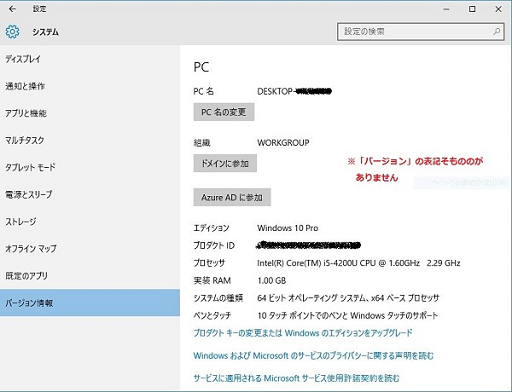The width and height of the screenshot is (512, 392).
Task: Click the pen and touch support value
Action: (x=347, y=315)
